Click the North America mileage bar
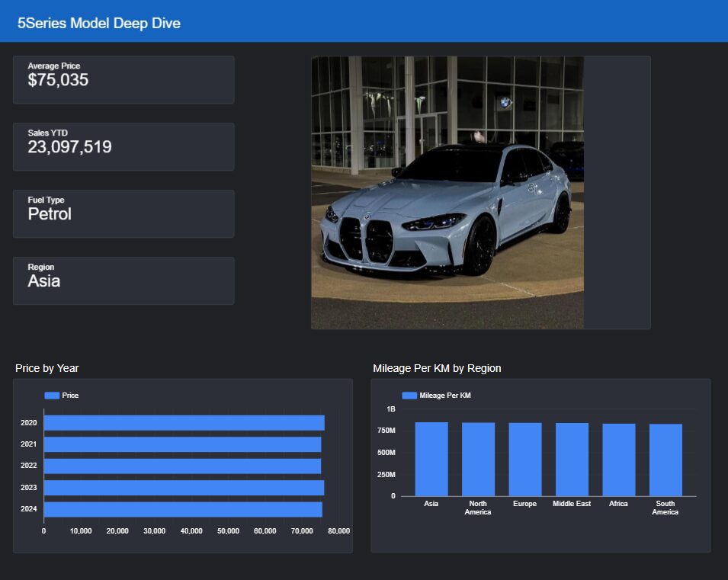Viewport: 728px width, 580px height. coord(478,459)
